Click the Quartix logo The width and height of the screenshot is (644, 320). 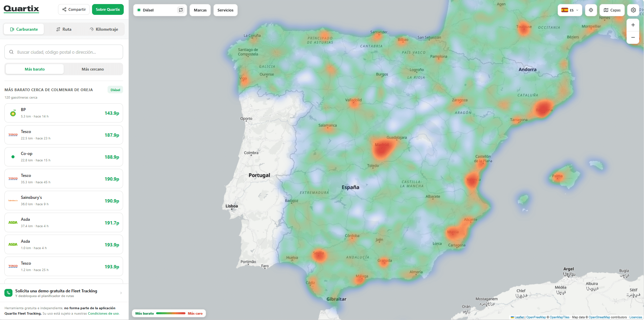tap(21, 9)
